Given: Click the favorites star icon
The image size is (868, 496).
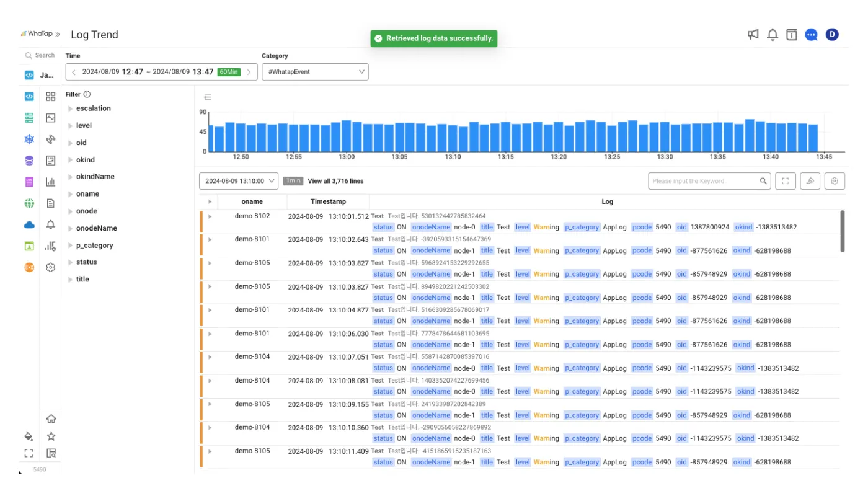Looking at the screenshot, I should click(51, 436).
